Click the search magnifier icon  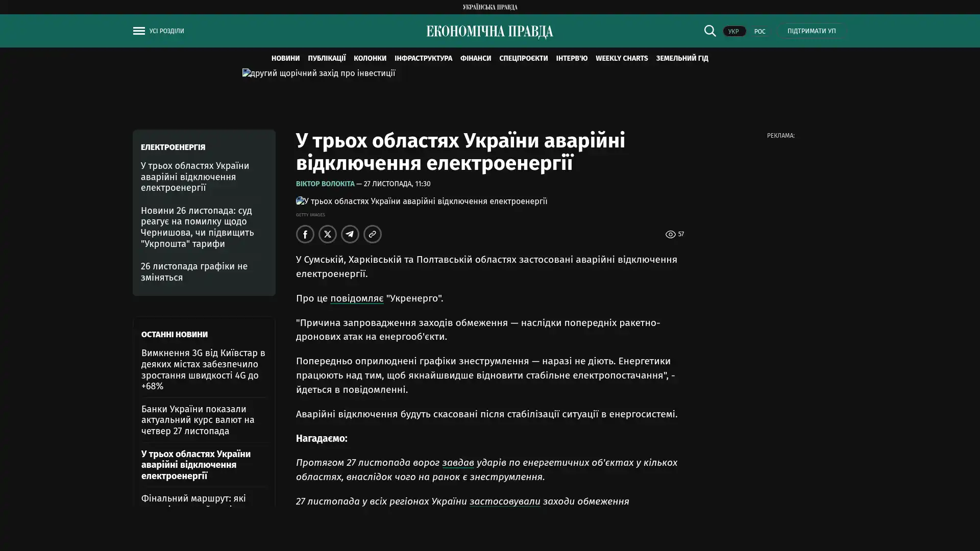(709, 31)
